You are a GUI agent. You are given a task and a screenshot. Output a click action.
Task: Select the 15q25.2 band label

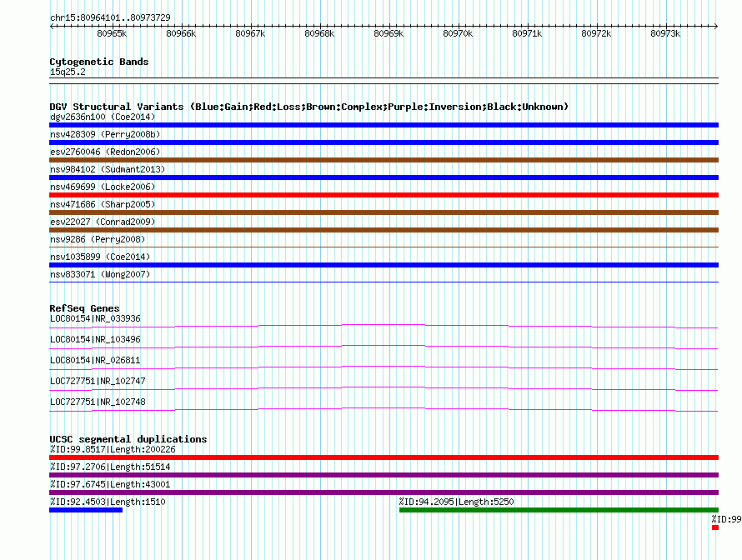point(68,72)
